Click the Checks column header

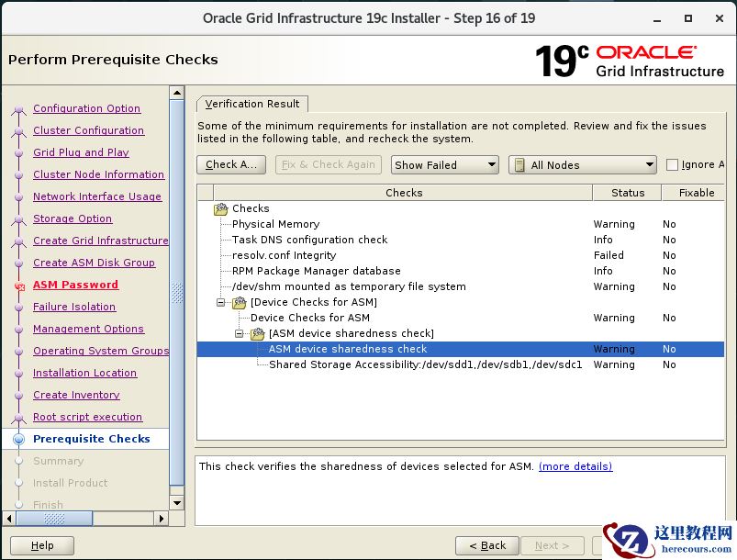pyautogui.click(x=403, y=193)
